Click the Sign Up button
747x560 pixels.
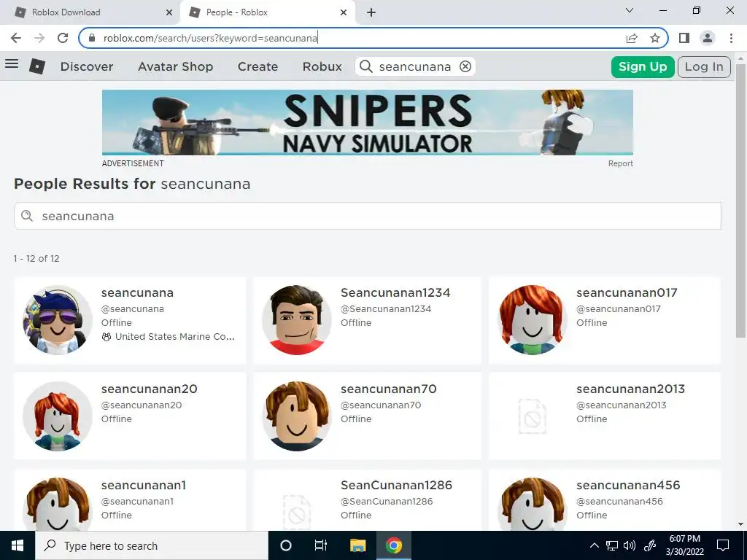tap(643, 66)
